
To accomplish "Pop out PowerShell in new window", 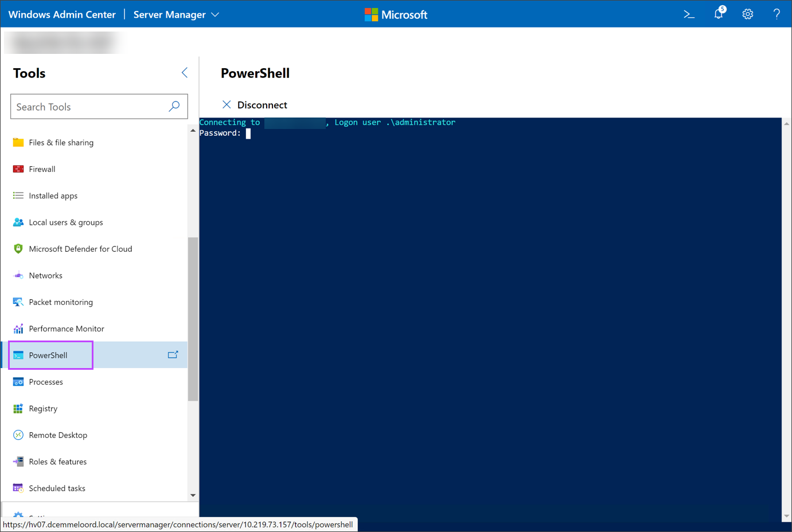I will pyautogui.click(x=173, y=355).
